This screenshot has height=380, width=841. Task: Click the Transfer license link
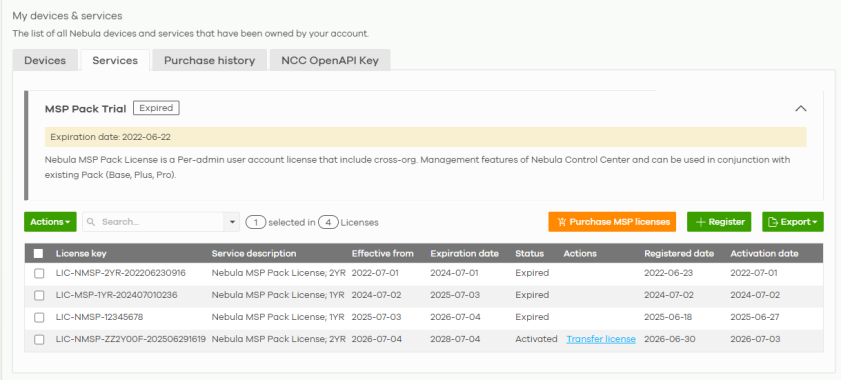(x=601, y=339)
